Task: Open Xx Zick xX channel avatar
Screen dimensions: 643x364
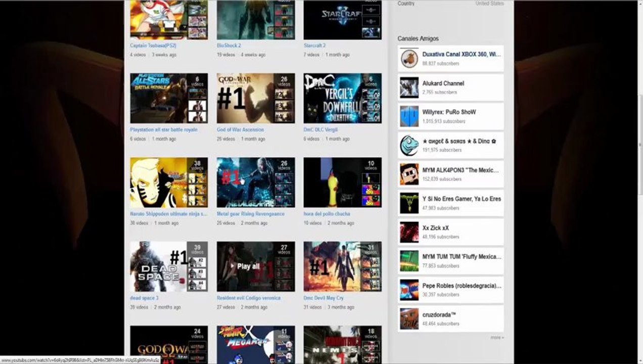Action: pos(409,232)
